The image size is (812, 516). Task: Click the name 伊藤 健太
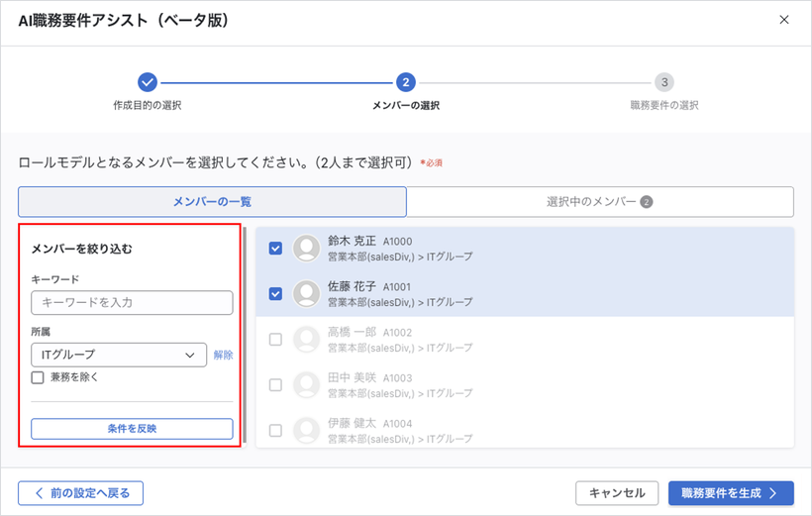[x=352, y=423]
